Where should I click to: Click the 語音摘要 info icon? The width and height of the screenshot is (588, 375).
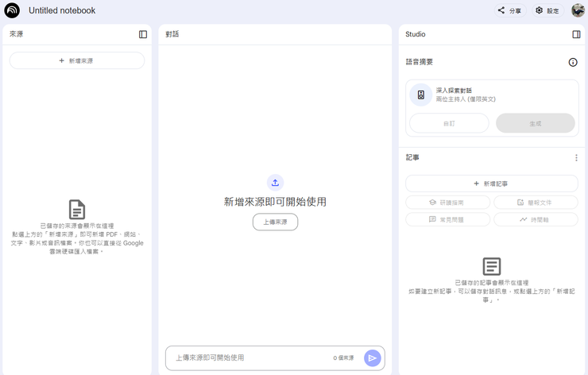click(572, 62)
